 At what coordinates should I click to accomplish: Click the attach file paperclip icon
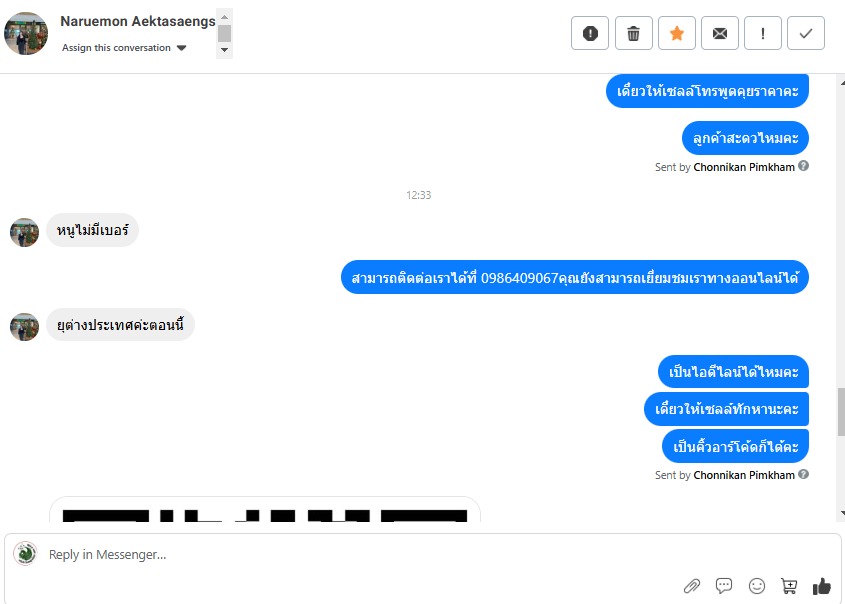(692, 586)
